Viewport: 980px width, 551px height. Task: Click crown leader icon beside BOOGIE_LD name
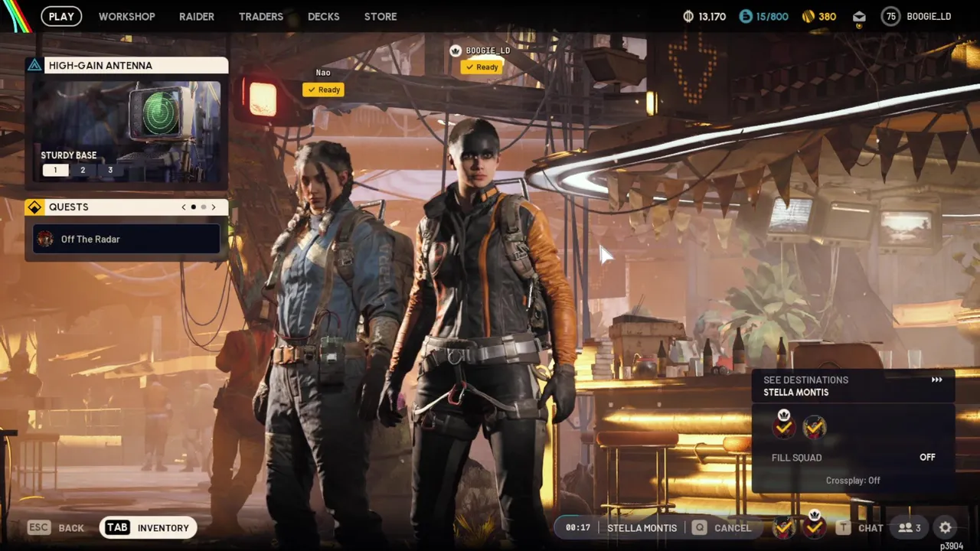tap(456, 51)
